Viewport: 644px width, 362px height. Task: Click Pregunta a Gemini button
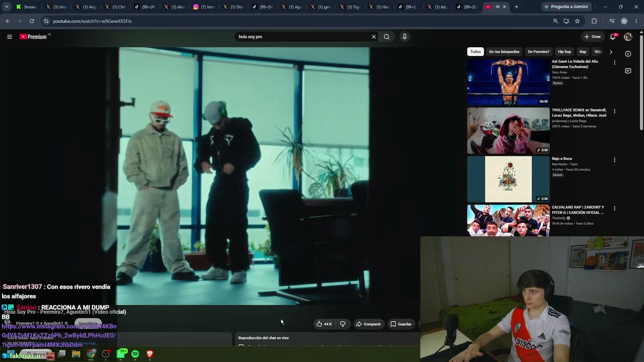coord(566,7)
